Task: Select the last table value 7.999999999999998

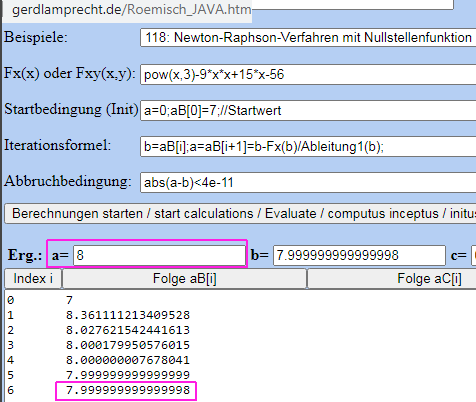Action: [128, 390]
